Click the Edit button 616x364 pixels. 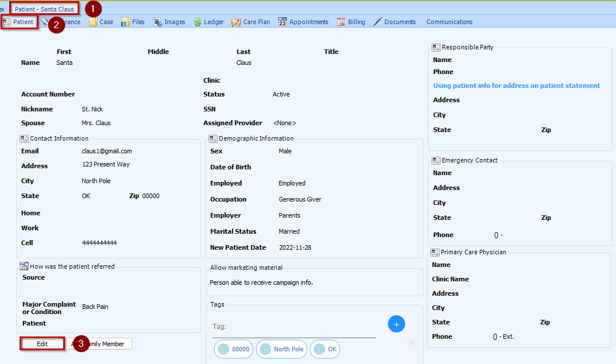[42, 344]
